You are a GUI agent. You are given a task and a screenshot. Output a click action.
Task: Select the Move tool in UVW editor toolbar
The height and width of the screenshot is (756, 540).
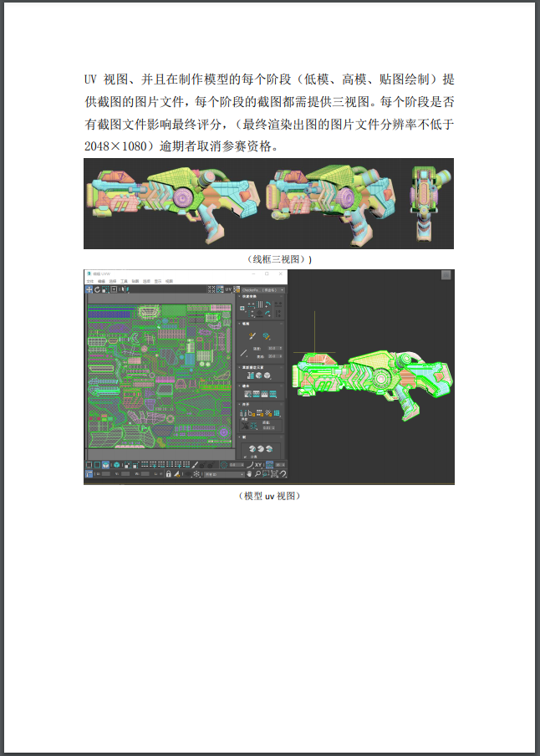89,289
